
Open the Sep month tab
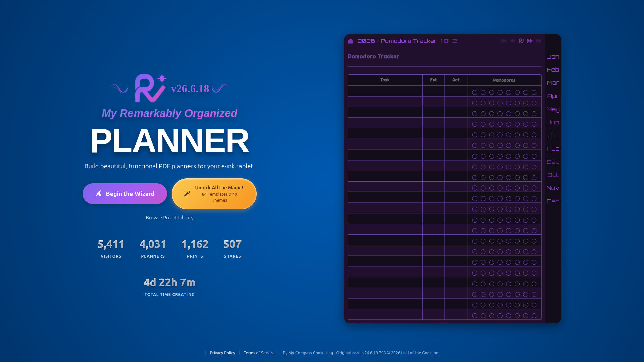click(x=553, y=162)
